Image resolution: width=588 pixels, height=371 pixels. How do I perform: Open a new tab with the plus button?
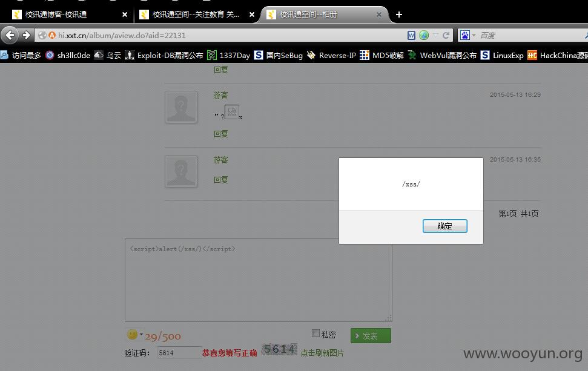399,15
